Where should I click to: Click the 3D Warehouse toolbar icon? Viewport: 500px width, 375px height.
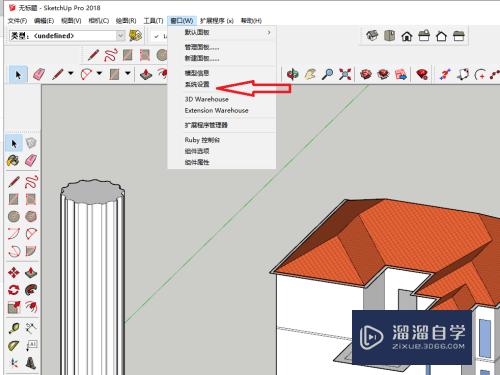(x=366, y=74)
